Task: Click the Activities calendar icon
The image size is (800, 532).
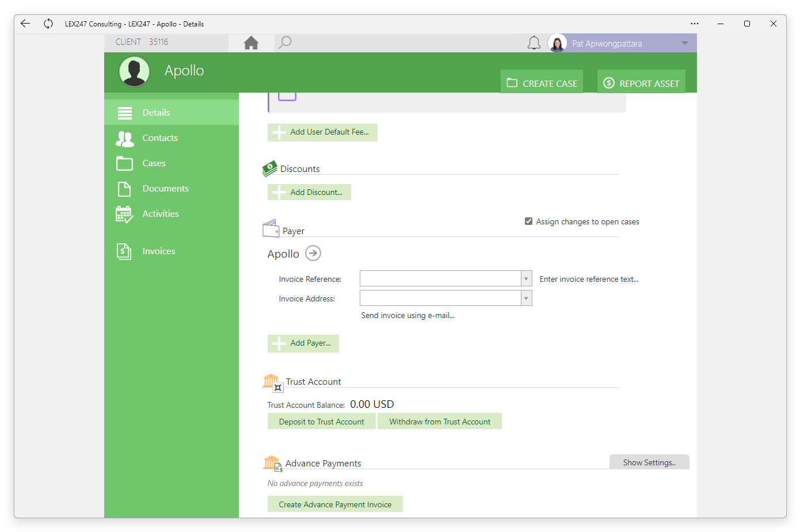Action: coord(125,215)
